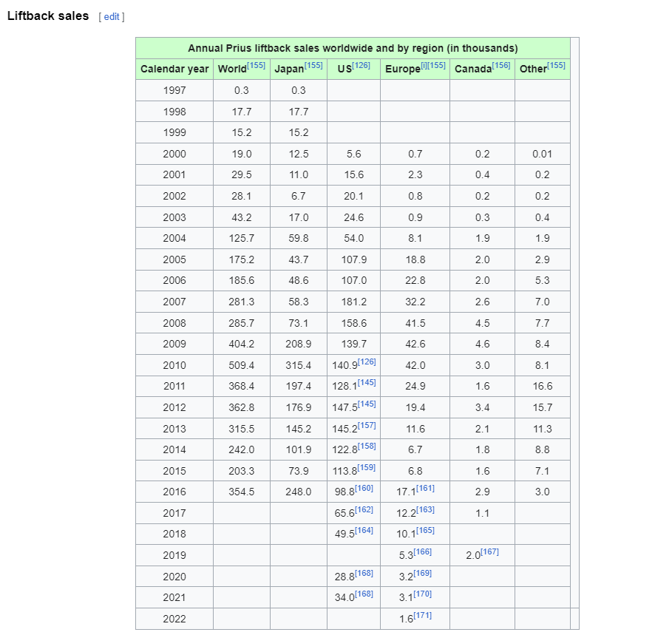This screenshot has width=672, height=635.
Task: Follow citation 164 next to 49.5
Action: point(364,531)
